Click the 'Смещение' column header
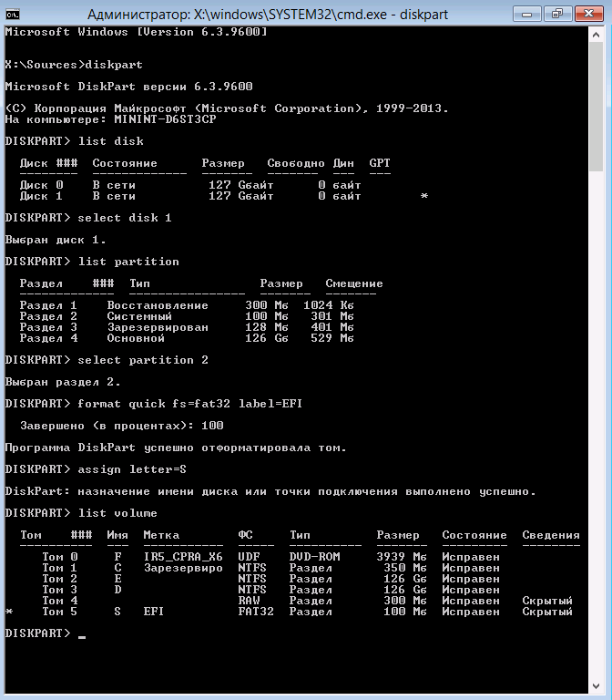Image resolution: width=612 pixels, height=700 pixels. (x=354, y=284)
